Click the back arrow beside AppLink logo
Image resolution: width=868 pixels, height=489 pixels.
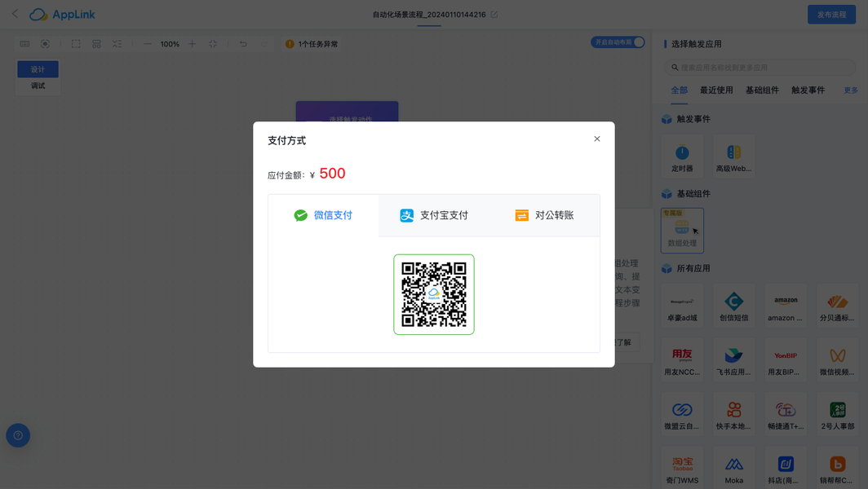[x=15, y=14]
